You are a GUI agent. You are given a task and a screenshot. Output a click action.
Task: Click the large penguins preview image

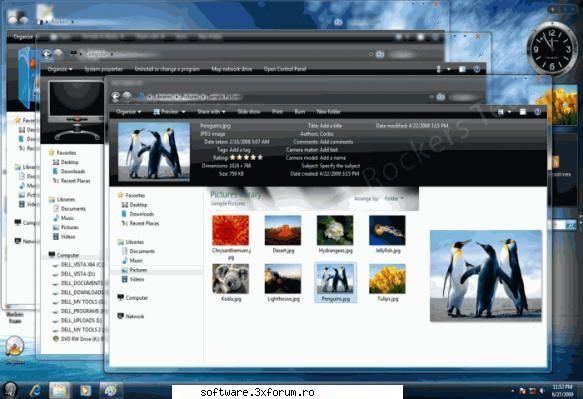(x=486, y=276)
